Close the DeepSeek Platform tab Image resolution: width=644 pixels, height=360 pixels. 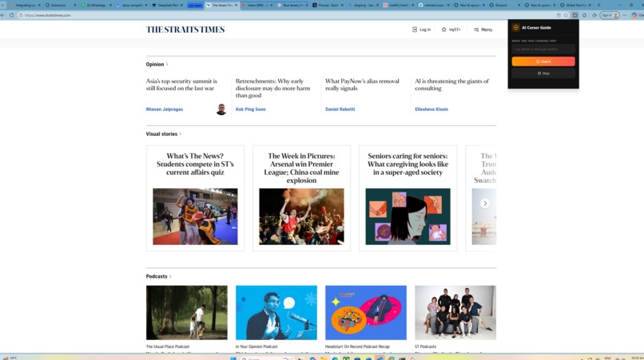tap(181, 5)
